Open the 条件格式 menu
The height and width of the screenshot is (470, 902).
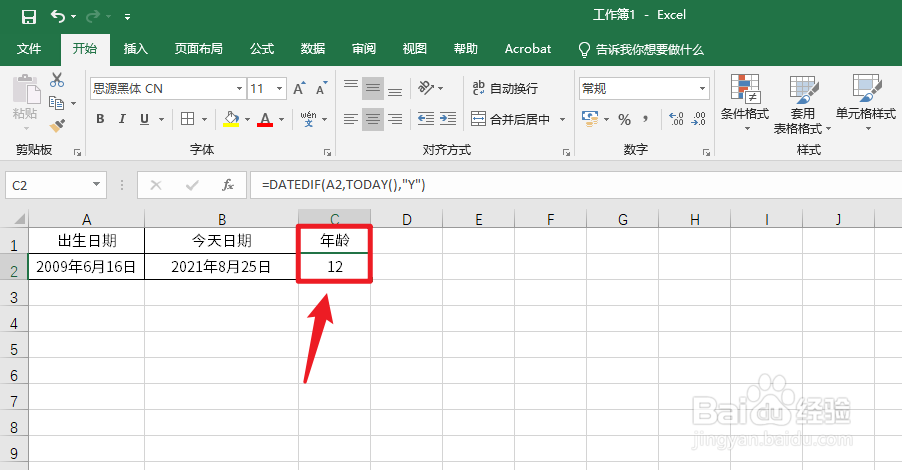745,103
